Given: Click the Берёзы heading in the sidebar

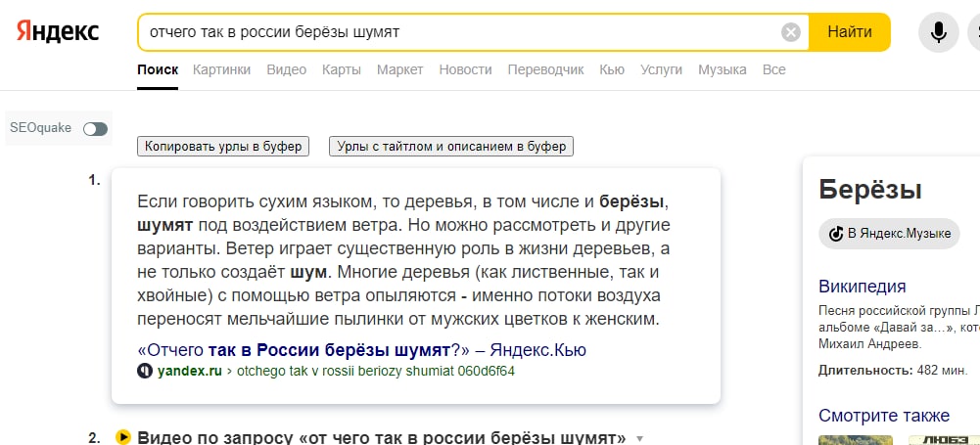Looking at the screenshot, I should click(870, 190).
